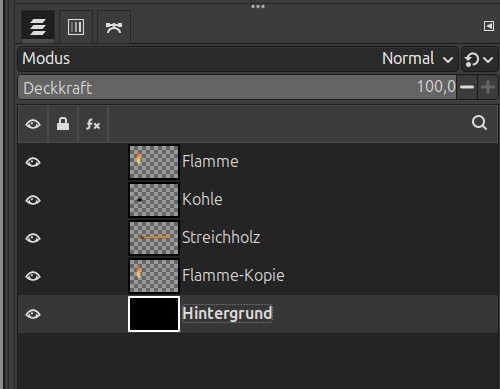Hide the Kohle layer

pos(33,200)
